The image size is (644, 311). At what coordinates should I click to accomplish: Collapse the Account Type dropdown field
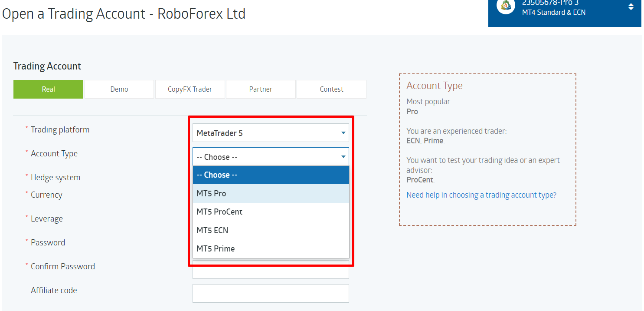click(271, 157)
